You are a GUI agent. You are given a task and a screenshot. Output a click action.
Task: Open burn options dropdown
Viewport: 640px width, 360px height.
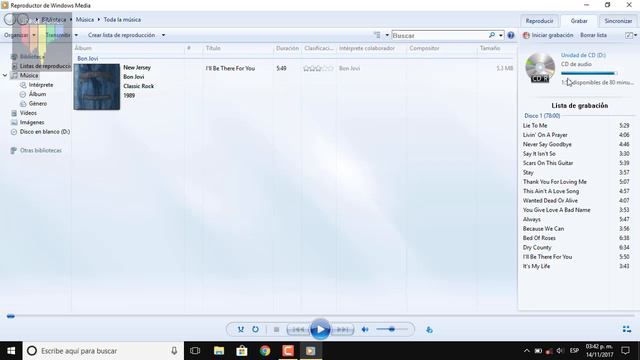[631, 36]
